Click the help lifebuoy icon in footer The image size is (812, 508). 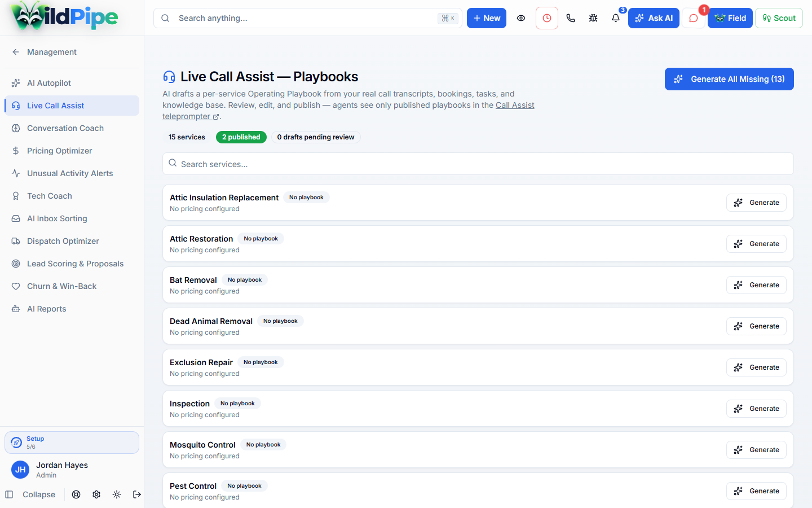coord(76,494)
